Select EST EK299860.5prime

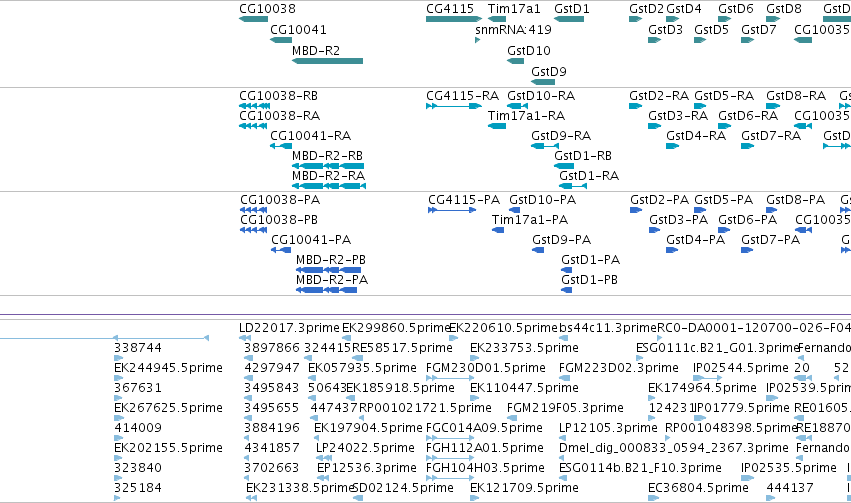pos(397,328)
